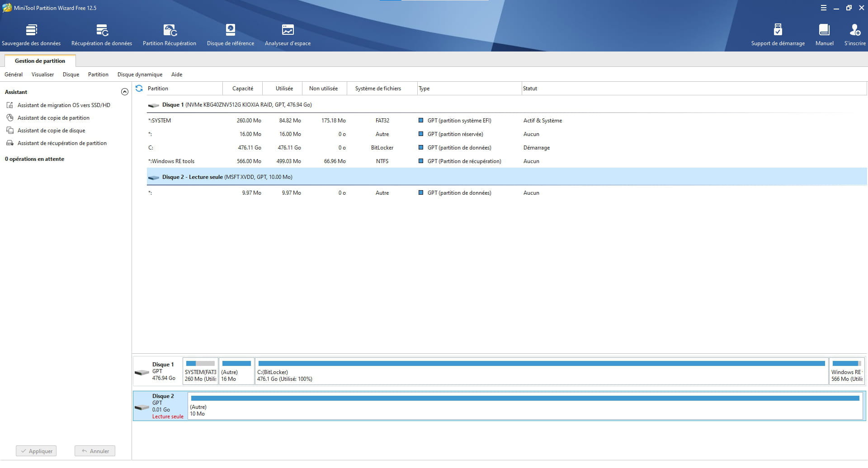The image size is (868, 468).
Task: Select Disque 1 NVMe KIOXIA header row
Action: [x=506, y=105]
